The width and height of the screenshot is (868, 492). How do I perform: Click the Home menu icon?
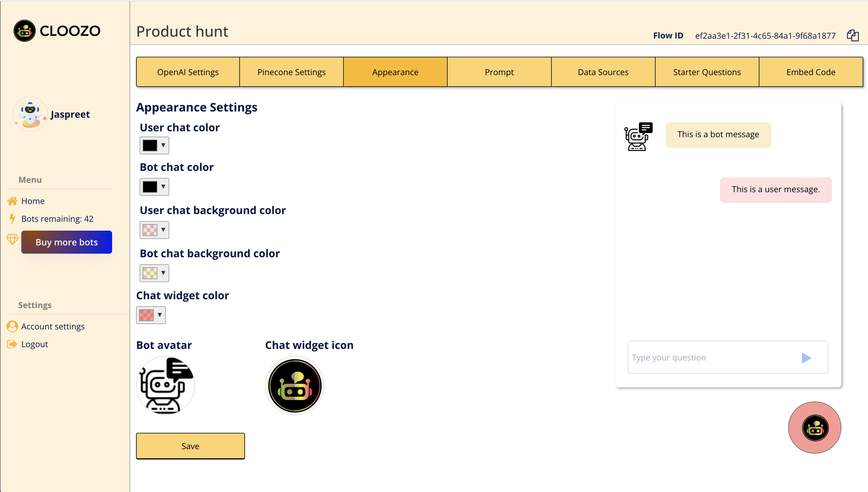(x=13, y=201)
